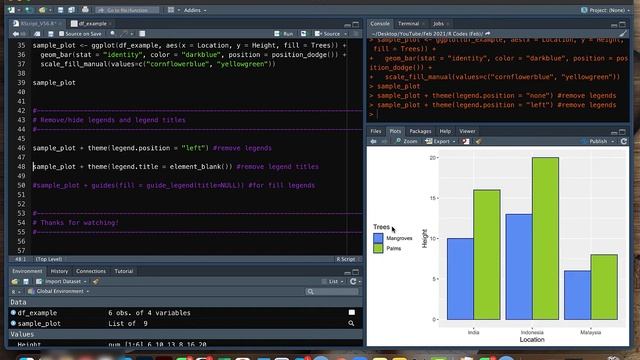Open the Import Dataset dropdown

61,282
